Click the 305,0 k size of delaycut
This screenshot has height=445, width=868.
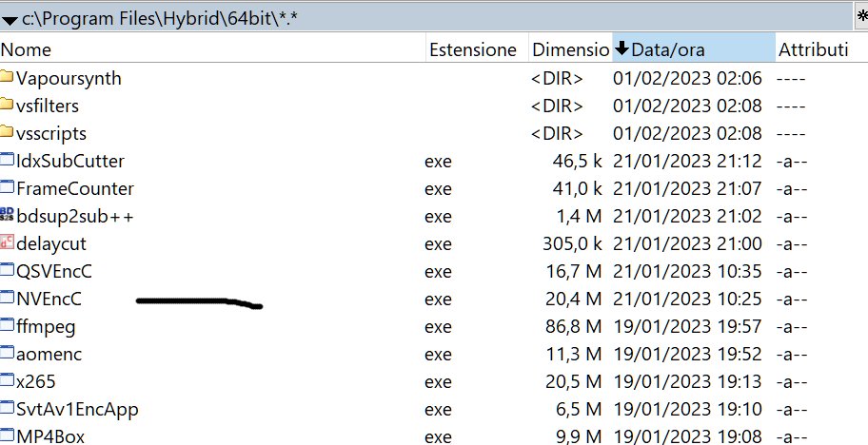[572, 243]
